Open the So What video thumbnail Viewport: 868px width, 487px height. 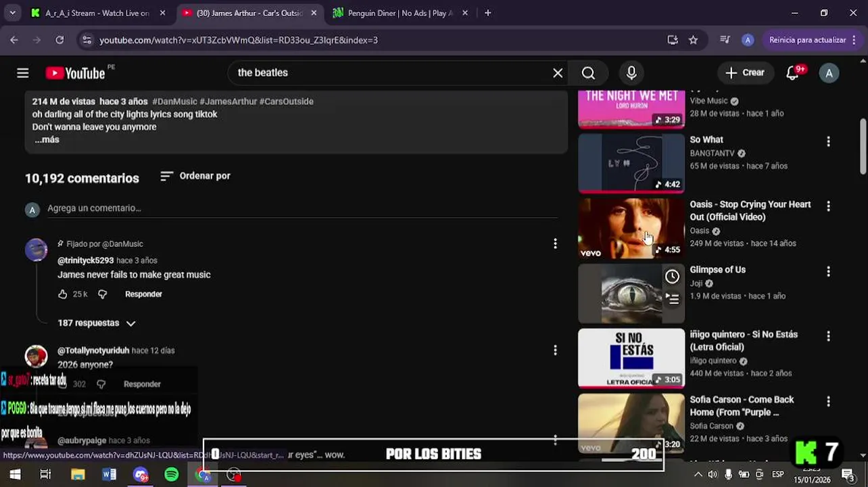click(x=631, y=163)
